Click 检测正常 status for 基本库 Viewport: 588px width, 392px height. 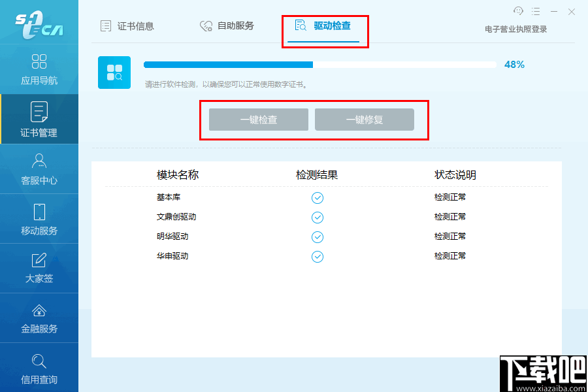pos(450,197)
